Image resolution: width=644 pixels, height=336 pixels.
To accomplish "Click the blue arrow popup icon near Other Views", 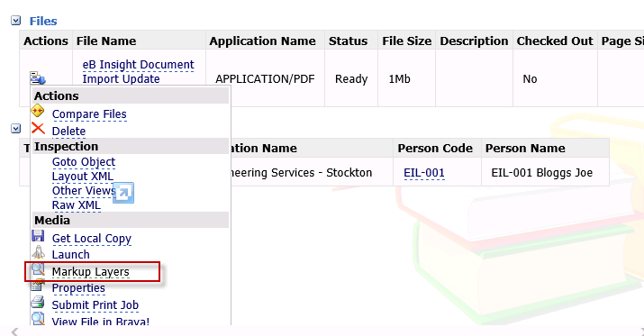I will 123,193.
